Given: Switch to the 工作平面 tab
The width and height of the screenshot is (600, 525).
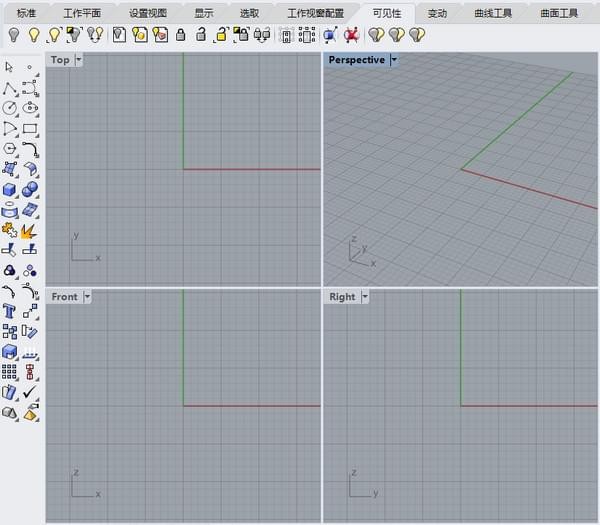Looking at the screenshot, I should pyautogui.click(x=82, y=14).
